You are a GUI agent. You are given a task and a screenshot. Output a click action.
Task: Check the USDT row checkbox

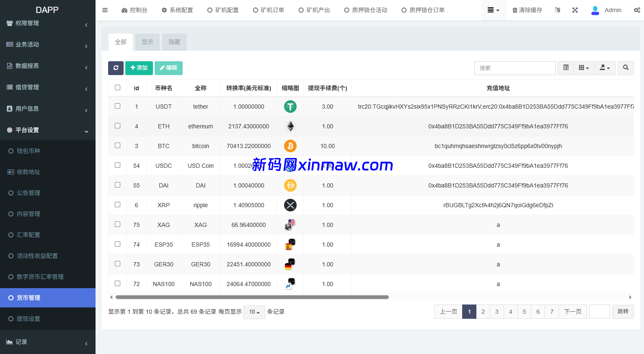(118, 106)
